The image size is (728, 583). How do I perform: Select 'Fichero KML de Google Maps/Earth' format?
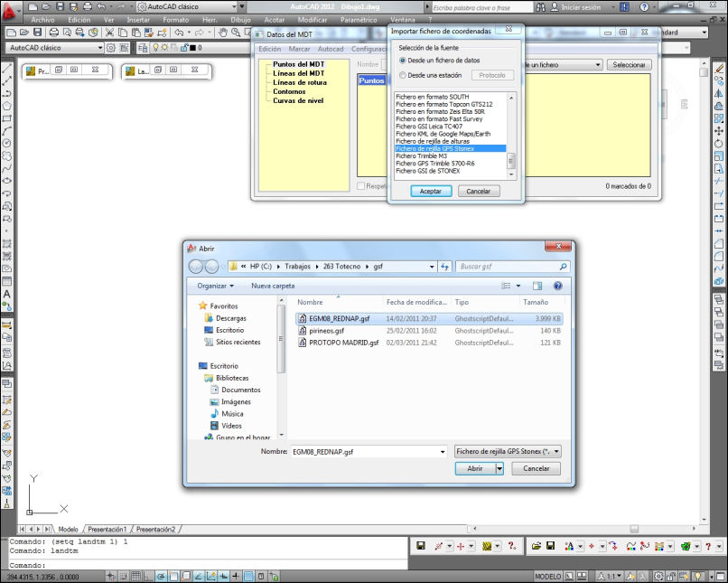[x=443, y=134]
